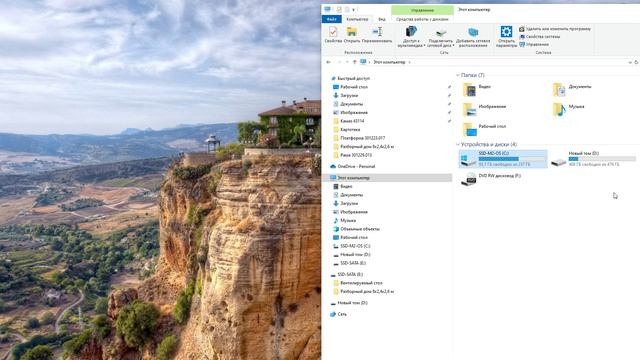The height and width of the screenshot is (360, 640).
Task: Click the Открыть (Open) ribbon icon
Action: [351, 35]
